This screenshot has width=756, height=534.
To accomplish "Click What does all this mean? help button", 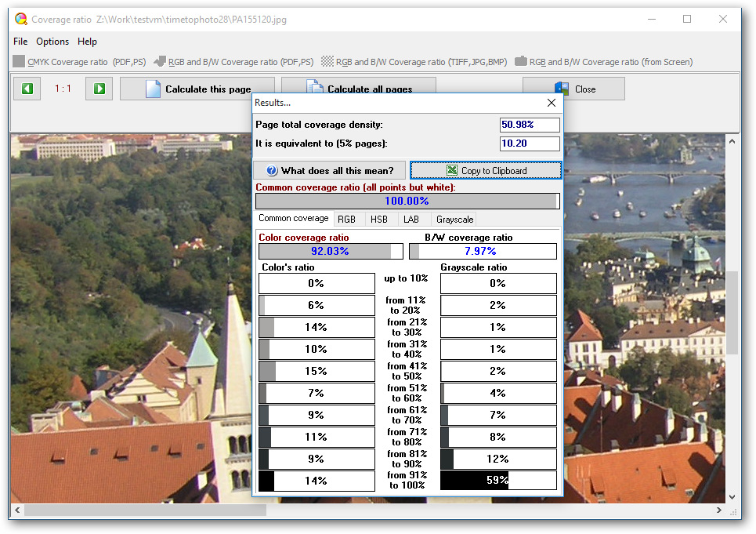I will [x=330, y=170].
